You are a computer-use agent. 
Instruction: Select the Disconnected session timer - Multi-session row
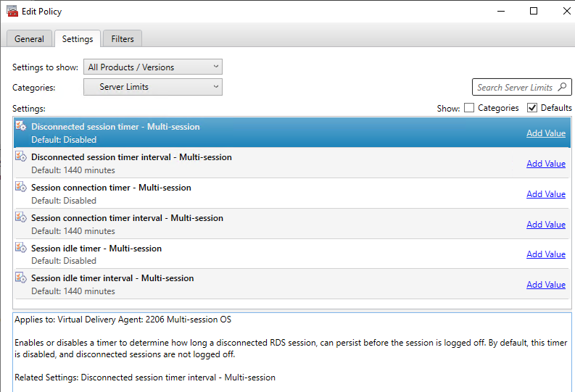click(292, 133)
